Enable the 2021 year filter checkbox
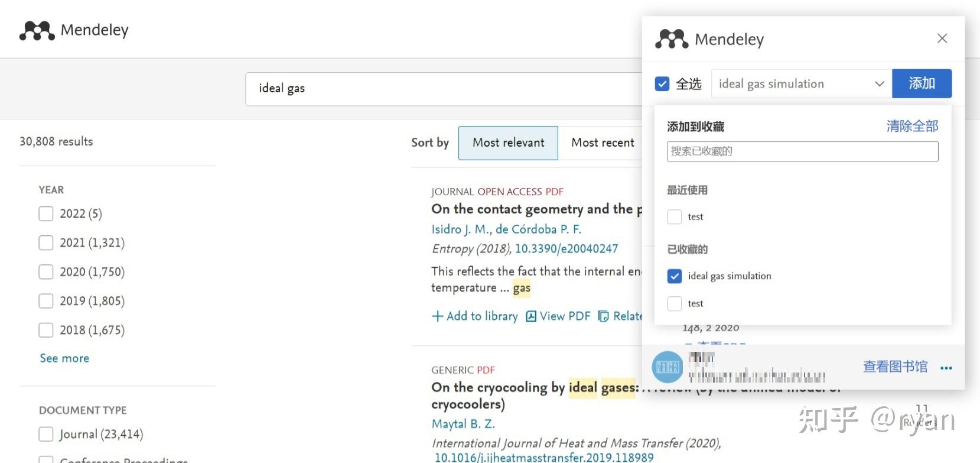This screenshot has height=463, width=980. click(x=45, y=242)
